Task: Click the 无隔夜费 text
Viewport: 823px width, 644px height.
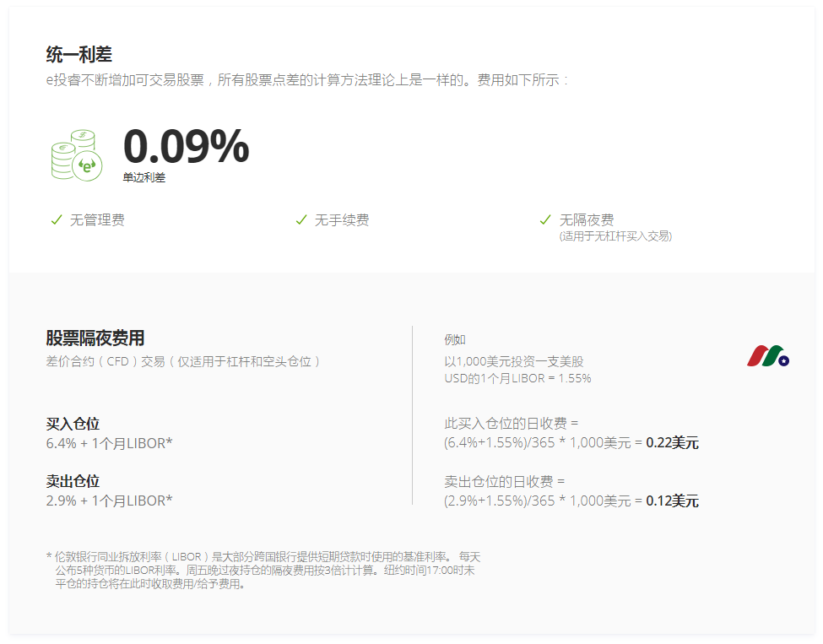Action: coord(587,220)
